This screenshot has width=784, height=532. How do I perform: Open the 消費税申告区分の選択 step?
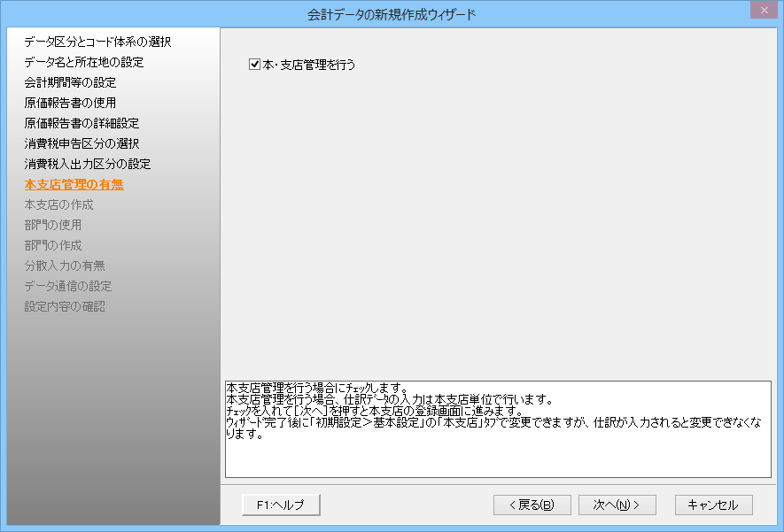pos(82,143)
